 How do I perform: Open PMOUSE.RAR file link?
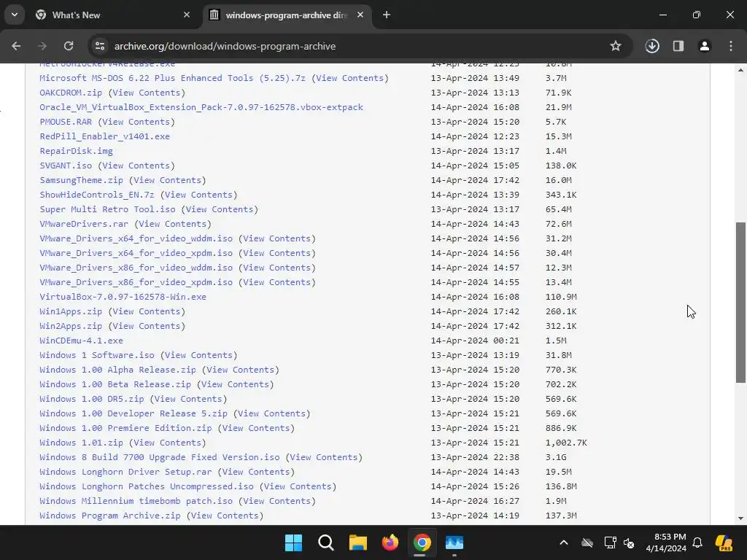tap(66, 122)
